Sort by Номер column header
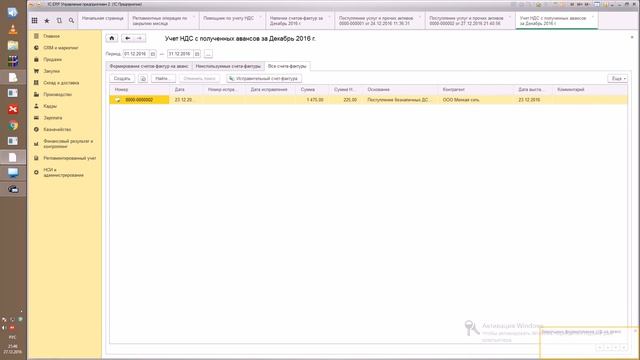The image size is (640, 360). click(140, 89)
